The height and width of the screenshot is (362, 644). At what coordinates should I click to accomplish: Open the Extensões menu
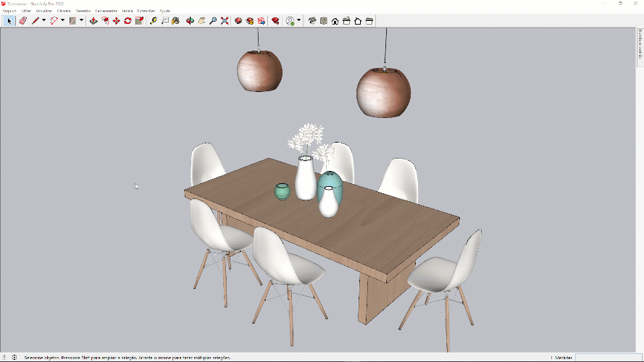click(146, 11)
